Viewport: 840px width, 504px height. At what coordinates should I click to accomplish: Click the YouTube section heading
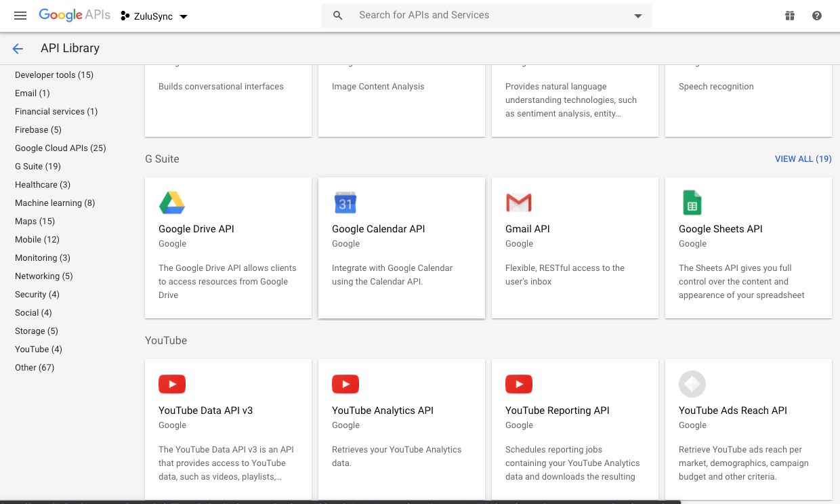tap(166, 341)
